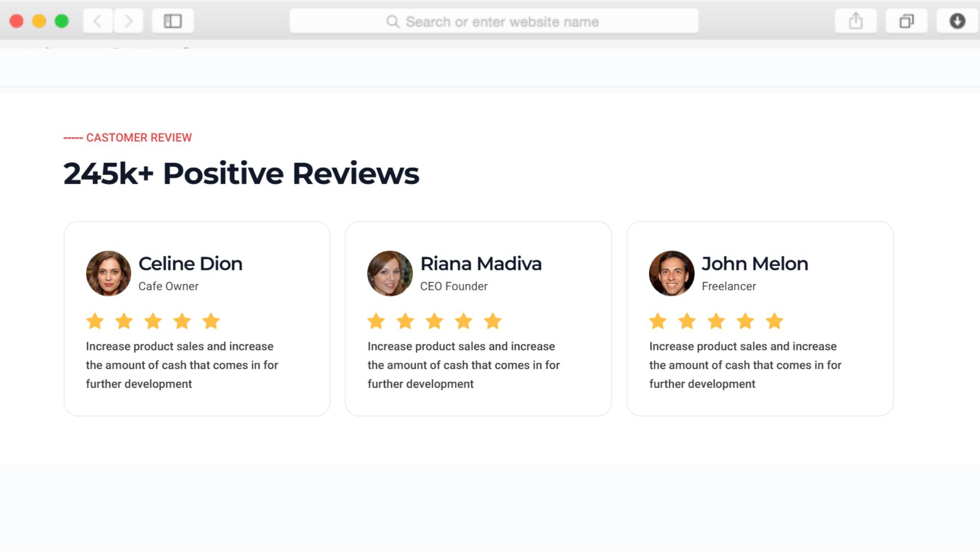Screen dimensions: 980x551
Task: Click the green fullscreen window button
Action: pos(62,21)
